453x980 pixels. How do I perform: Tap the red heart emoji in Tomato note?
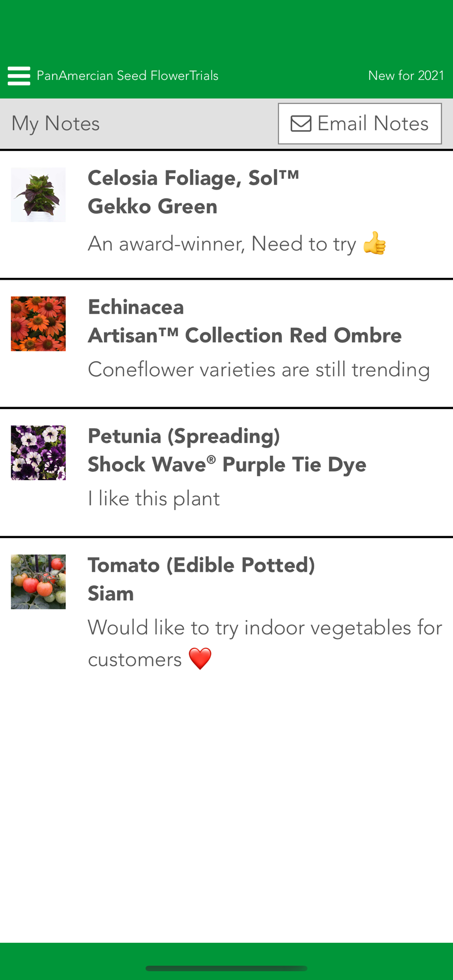200,659
